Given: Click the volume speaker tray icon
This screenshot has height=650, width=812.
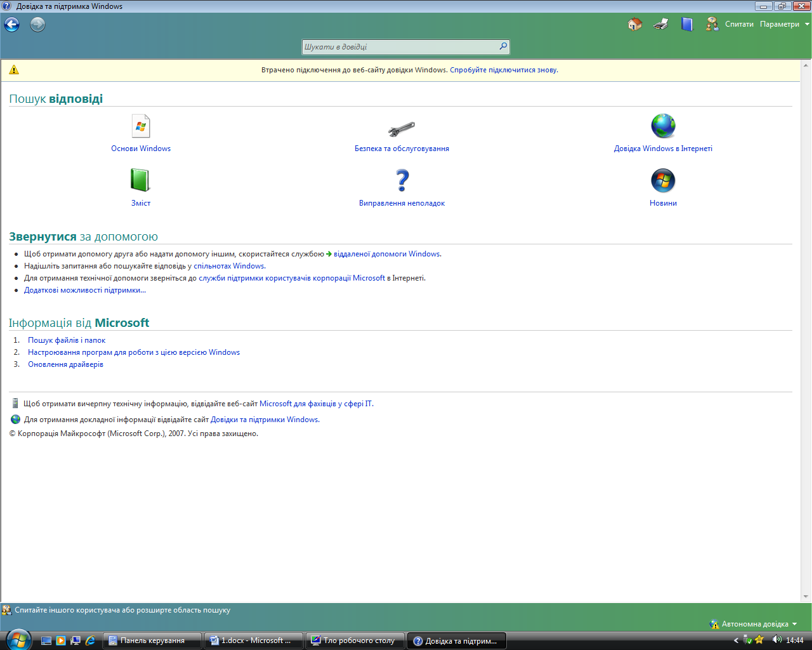Looking at the screenshot, I should click(x=776, y=640).
